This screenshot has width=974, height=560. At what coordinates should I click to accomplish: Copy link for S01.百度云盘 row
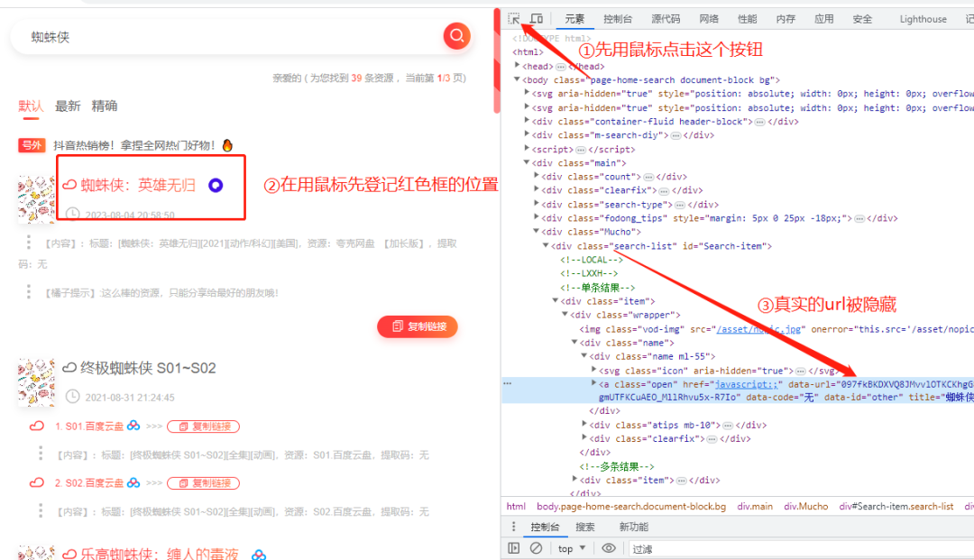204,427
